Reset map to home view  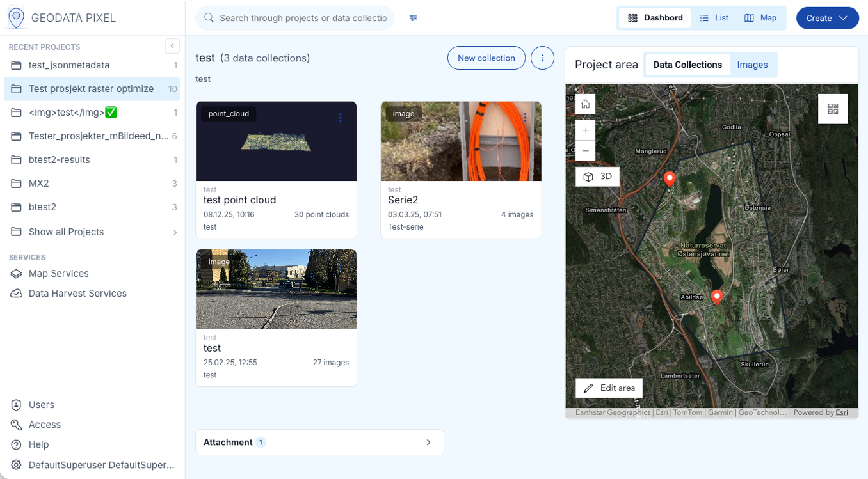[x=585, y=104]
